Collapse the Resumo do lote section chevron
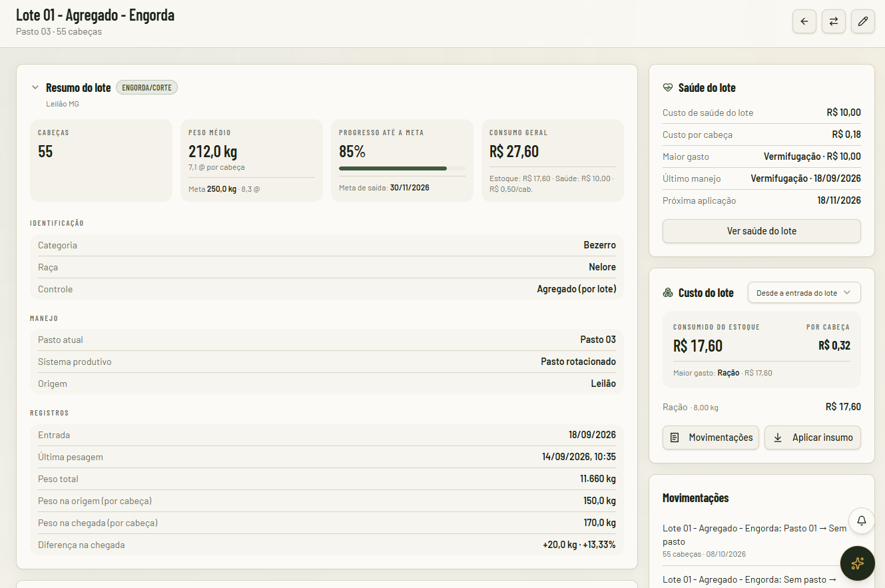Viewport: 885px width, 588px height. click(35, 87)
